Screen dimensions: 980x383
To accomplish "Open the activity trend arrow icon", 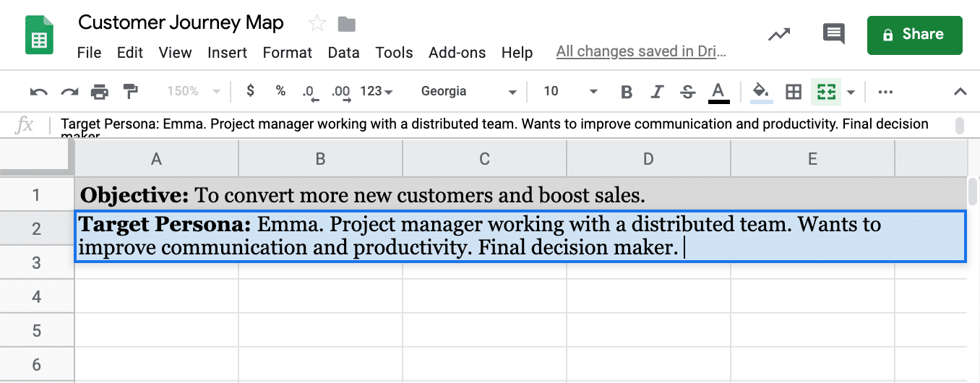I will tap(779, 34).
